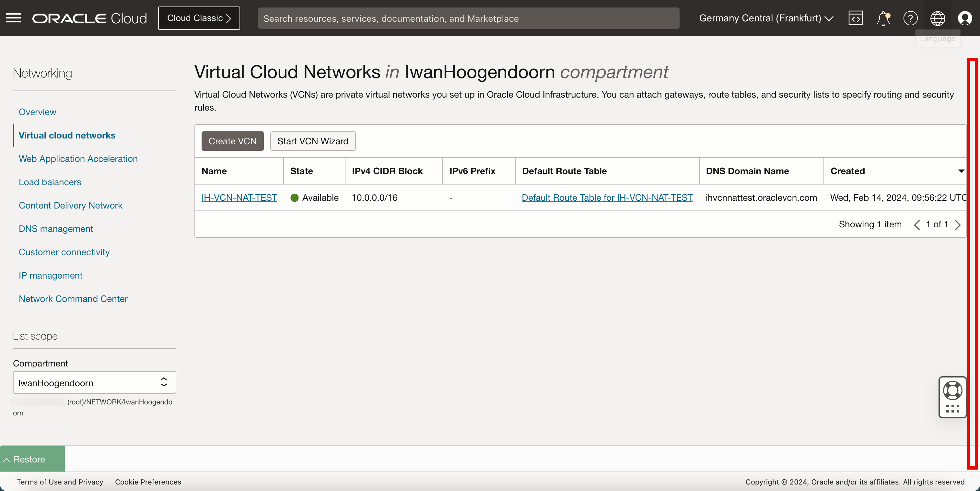Click the search resources input field
The width and height of the screenshot is (980, 491).
click(468, 18)
